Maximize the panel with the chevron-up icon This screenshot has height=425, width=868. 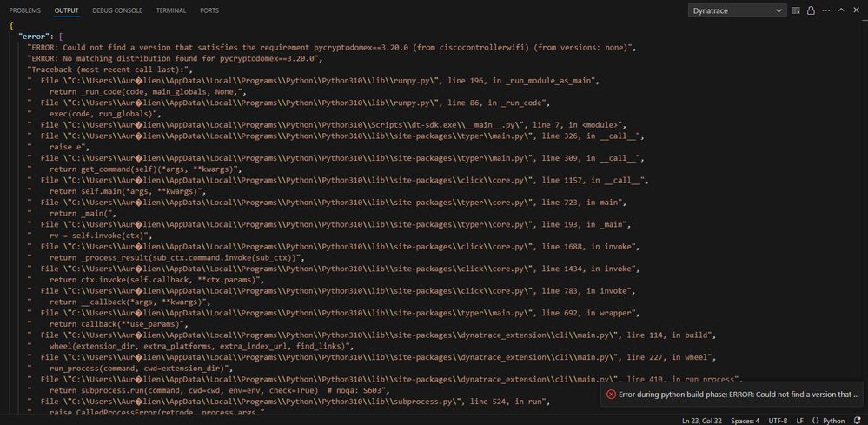840,10
